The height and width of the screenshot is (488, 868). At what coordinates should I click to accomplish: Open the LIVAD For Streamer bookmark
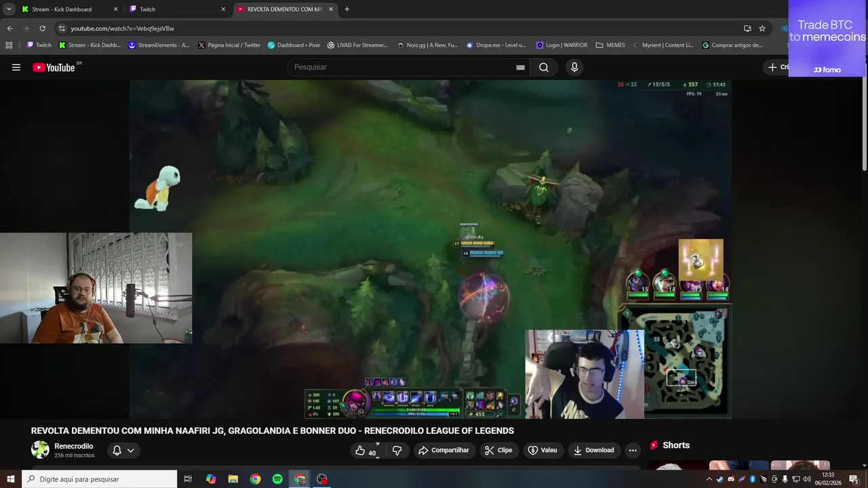357,45
